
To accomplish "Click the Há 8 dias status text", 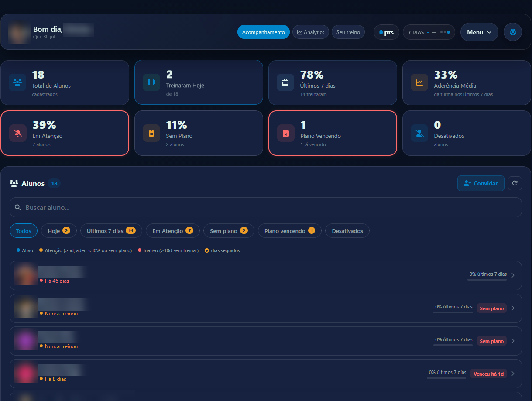I will 55,379.
